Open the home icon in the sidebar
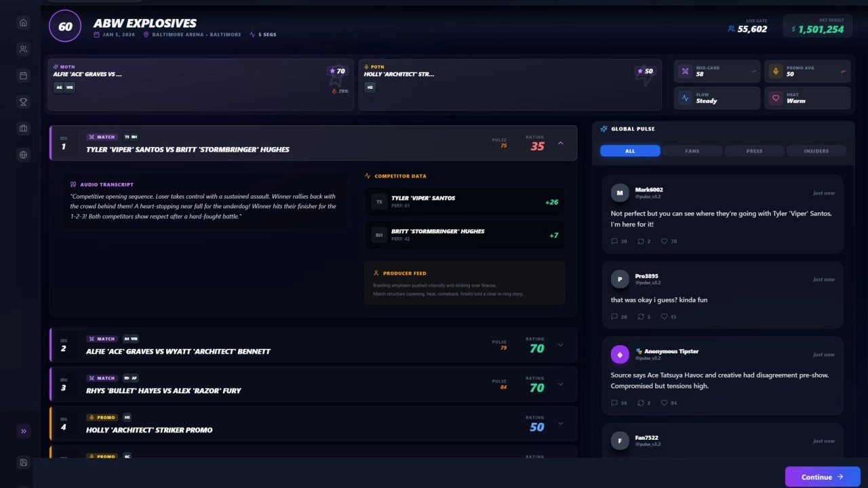 click(24, 23)
